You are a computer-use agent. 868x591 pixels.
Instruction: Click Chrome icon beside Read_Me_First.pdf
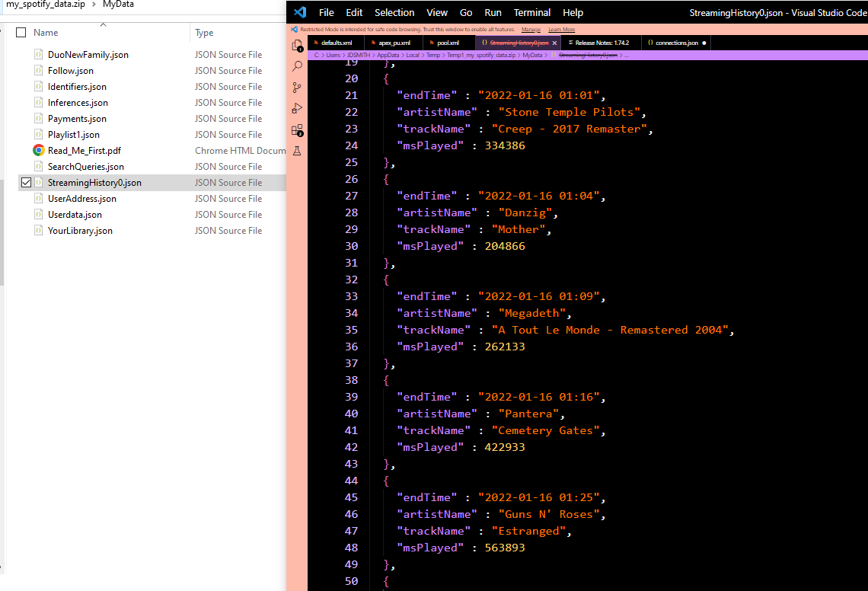coord(38,150)
